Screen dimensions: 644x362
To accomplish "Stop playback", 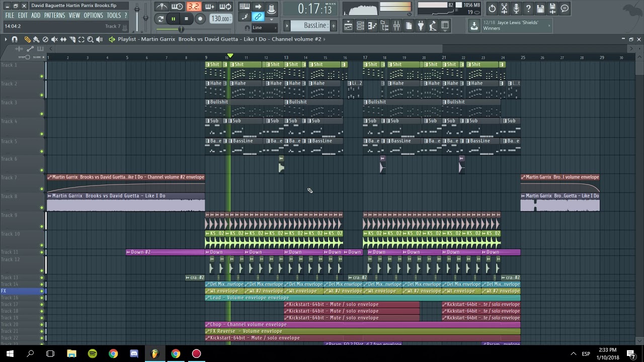I will pyautogui.click(x=186, y=19).
